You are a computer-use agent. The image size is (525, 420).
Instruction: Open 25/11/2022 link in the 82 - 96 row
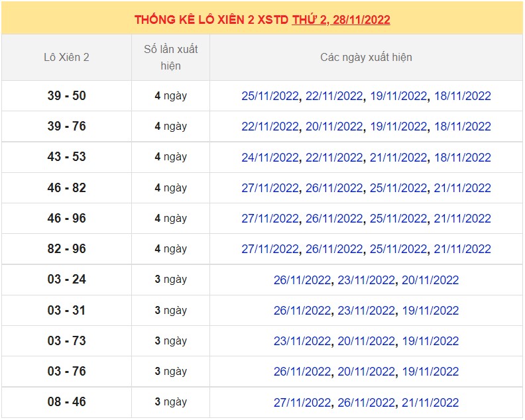point(398,249)
